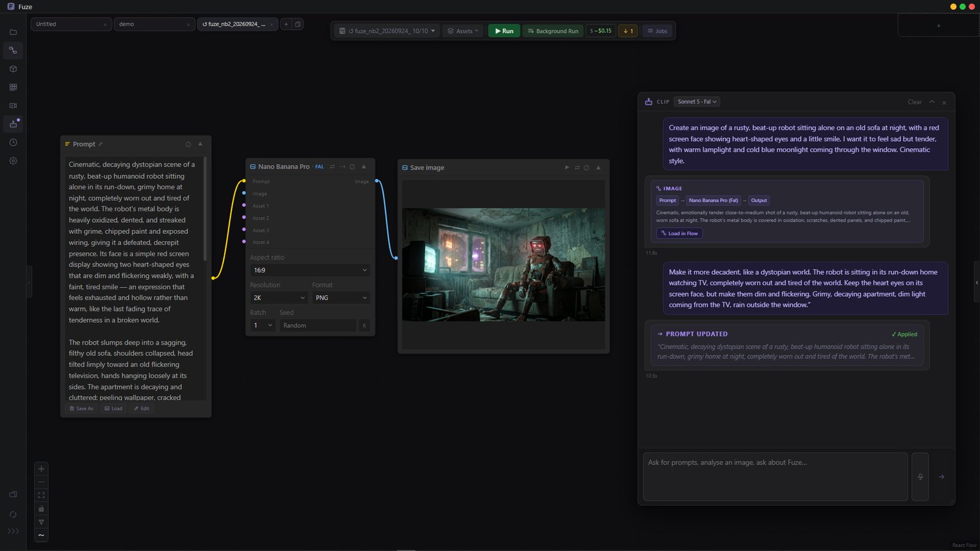Click the duplicate tab icon beside plus

298,24
